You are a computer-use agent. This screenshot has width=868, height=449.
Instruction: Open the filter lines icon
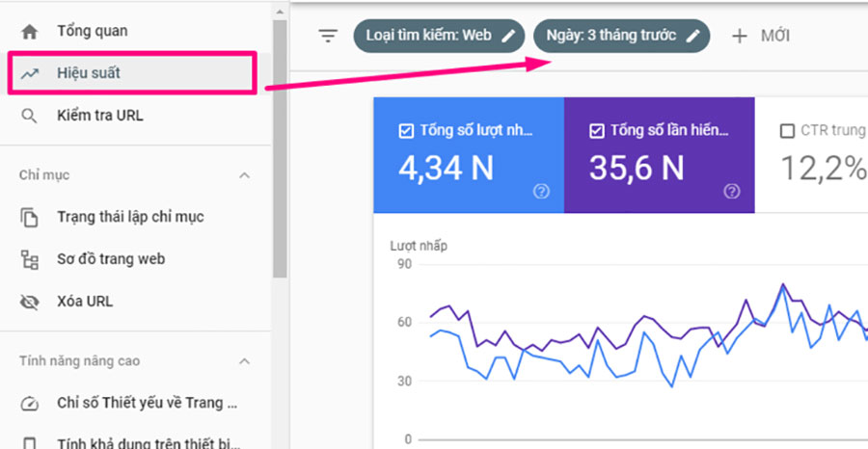coord(328,36)
